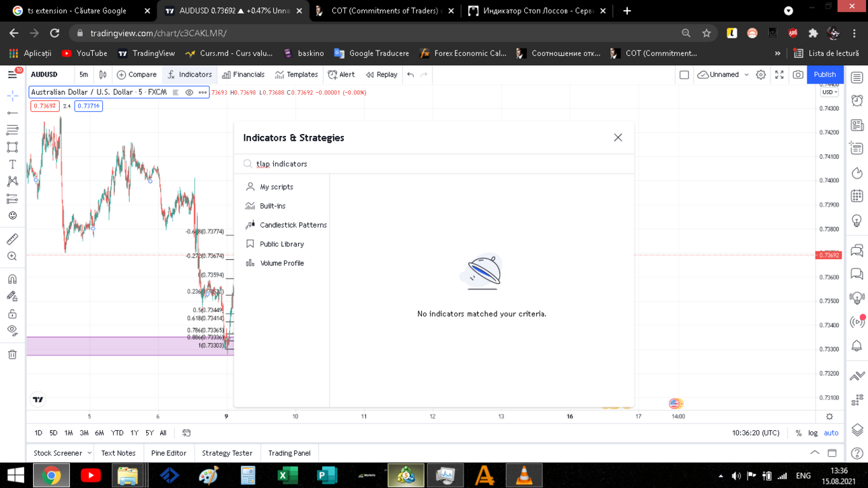Show All date range

pyautogui.click(x=163, y=433)
